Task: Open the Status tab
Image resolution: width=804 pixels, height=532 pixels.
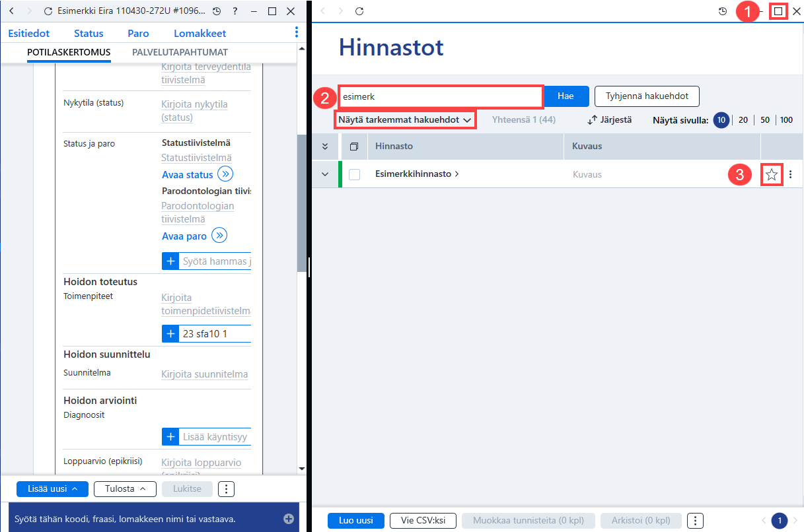Action: click(x=89, y=33)
